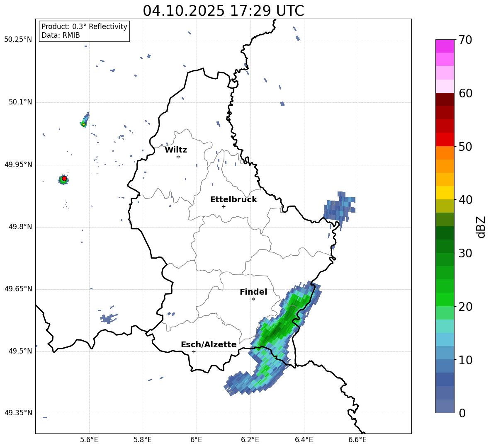The height and width of the screenshot is (448, 491).
Task: Click the 20 tick on colorbar
Action: click(x=465, y=307)
